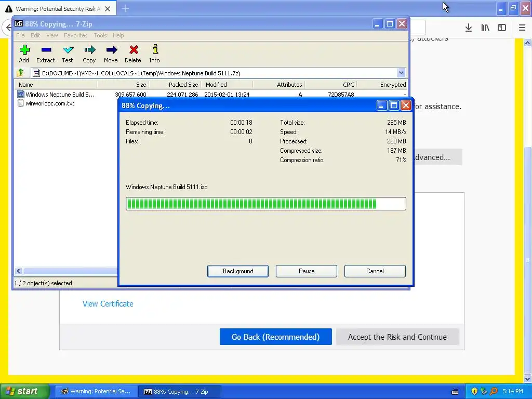The height and width of the screenshot is (399, 532).
Task: Sort by the Size column header
Action: point(123,85)
